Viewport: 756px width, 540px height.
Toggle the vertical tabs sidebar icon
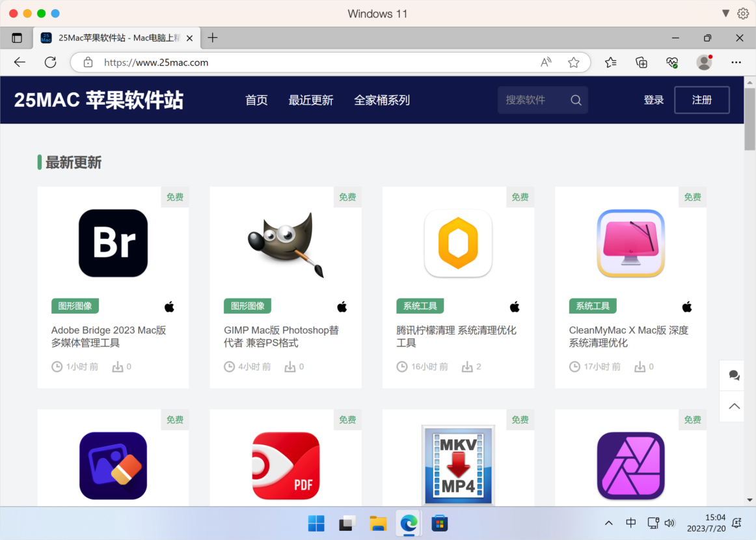(17, 38)
